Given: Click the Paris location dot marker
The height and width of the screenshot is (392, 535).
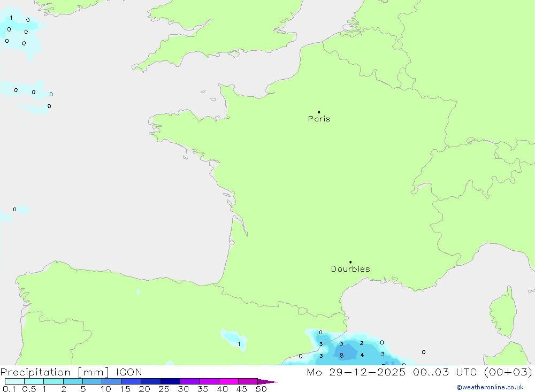Looking at the screenshot, I should pyautogui.click(x=319, y=112).
